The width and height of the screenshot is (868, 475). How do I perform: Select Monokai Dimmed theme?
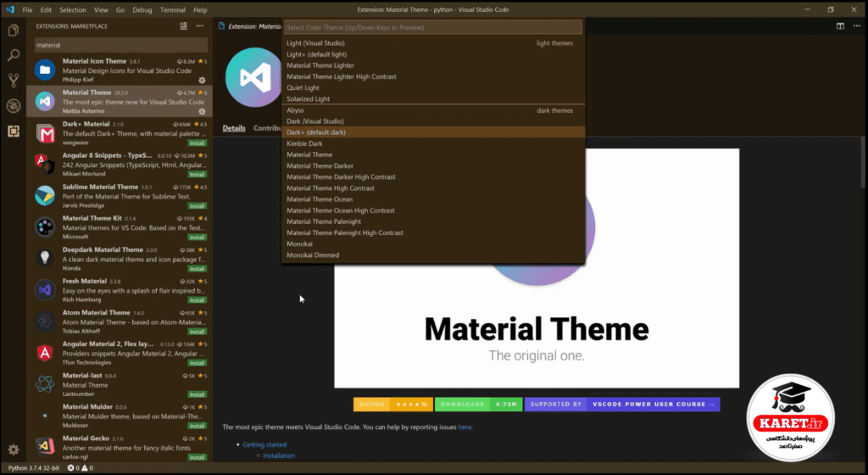point(433,255)
